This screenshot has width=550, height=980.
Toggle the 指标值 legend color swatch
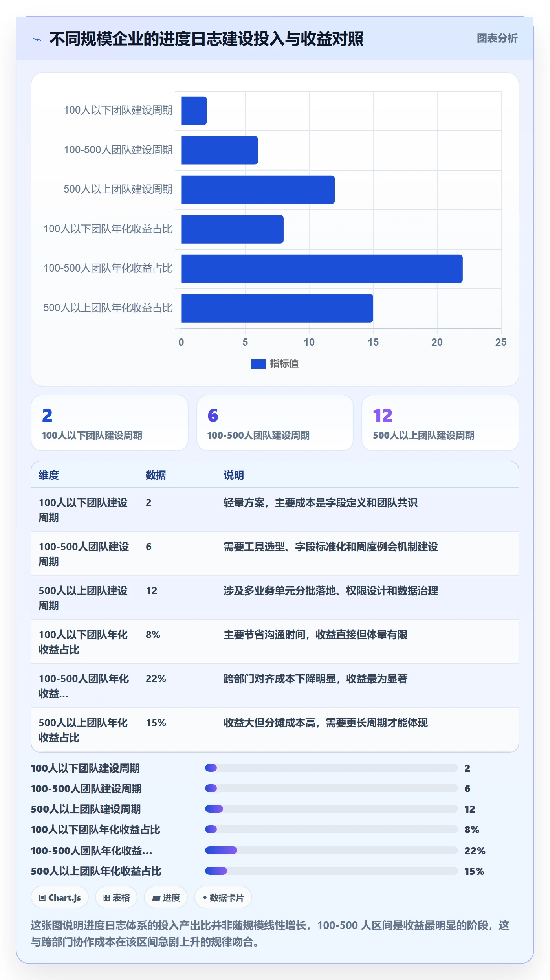tap(258, 364)
